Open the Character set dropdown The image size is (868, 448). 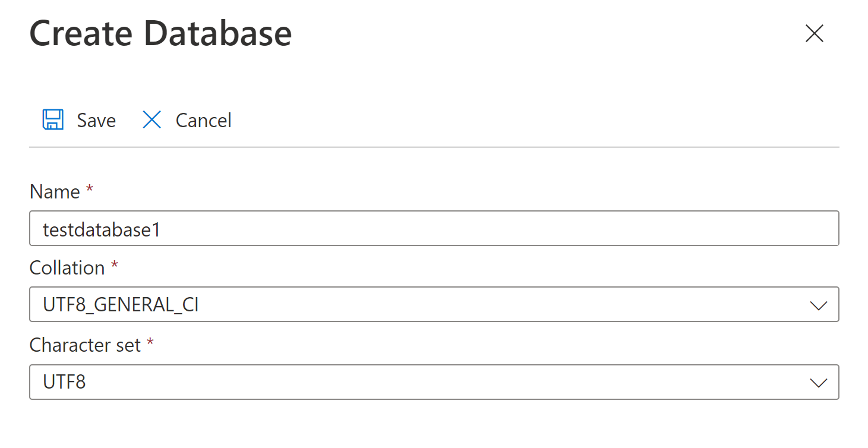click(434, 382)
